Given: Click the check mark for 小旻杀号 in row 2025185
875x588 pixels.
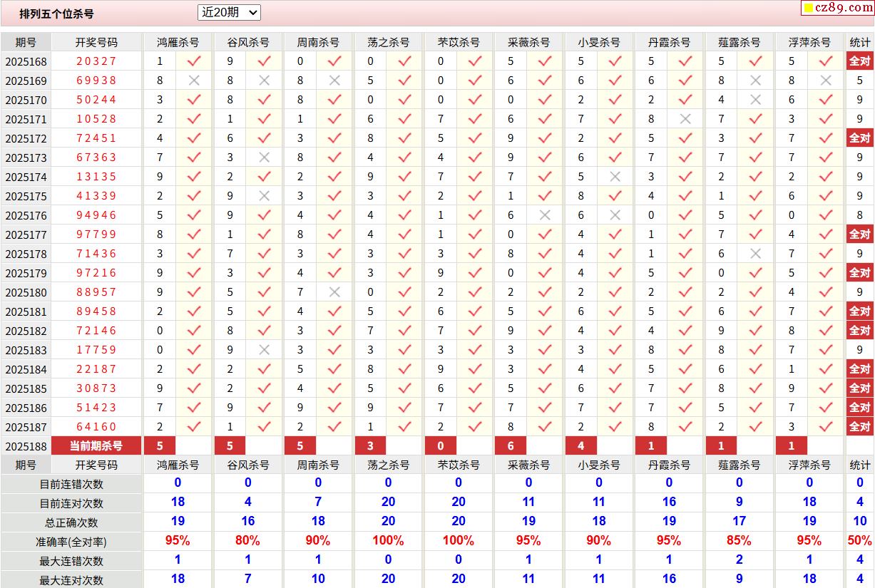Looking at the screenshot, I should pos(615,388).
